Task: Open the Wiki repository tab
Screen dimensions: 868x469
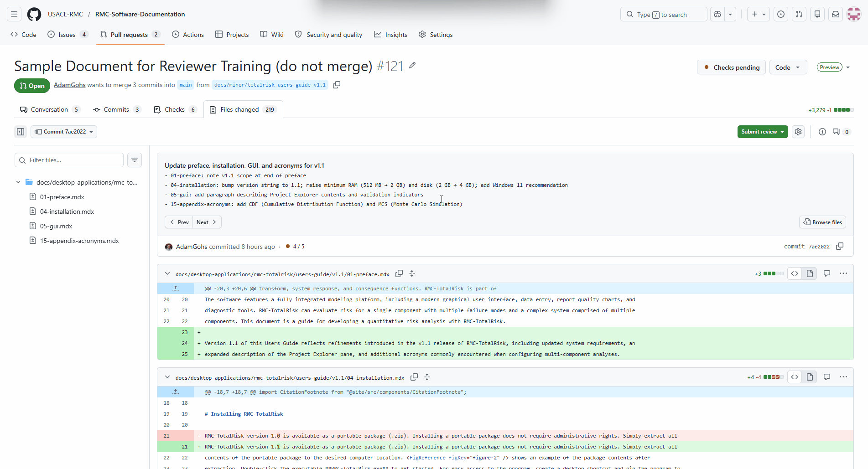Action: coord(272,35)
